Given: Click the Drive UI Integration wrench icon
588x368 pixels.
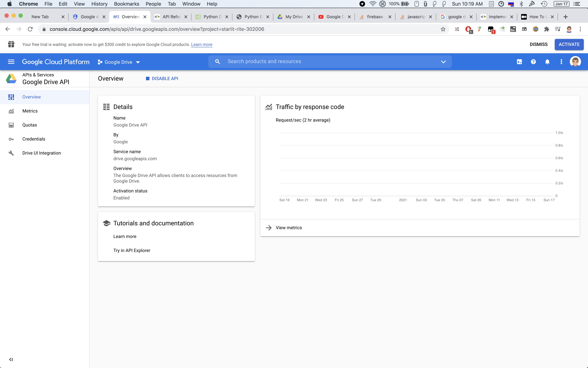Looking at the screenshot, I should [11, 153].
